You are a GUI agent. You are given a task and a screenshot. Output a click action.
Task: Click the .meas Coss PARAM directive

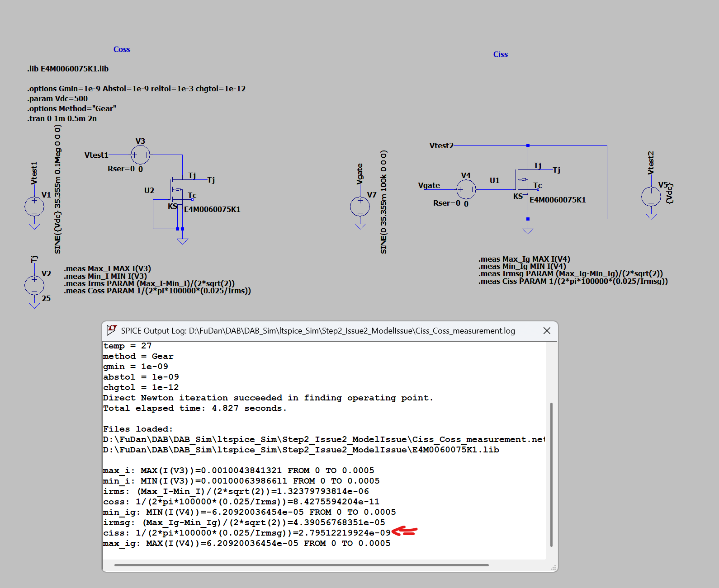(157, 291)
